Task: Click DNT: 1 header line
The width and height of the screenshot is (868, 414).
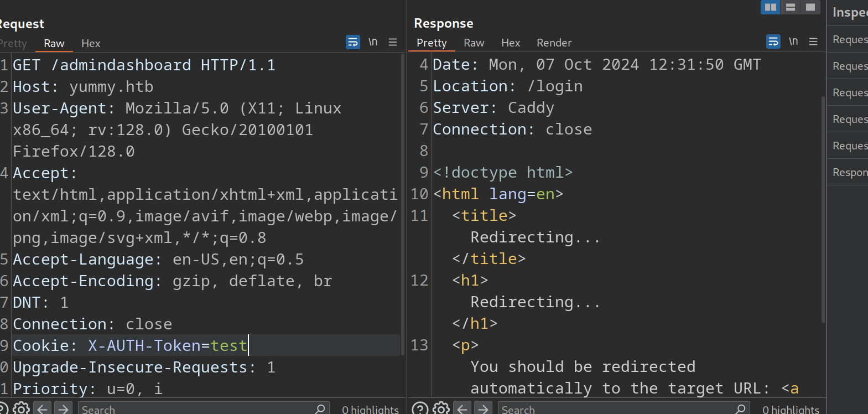Action: [x=40, y=302]
